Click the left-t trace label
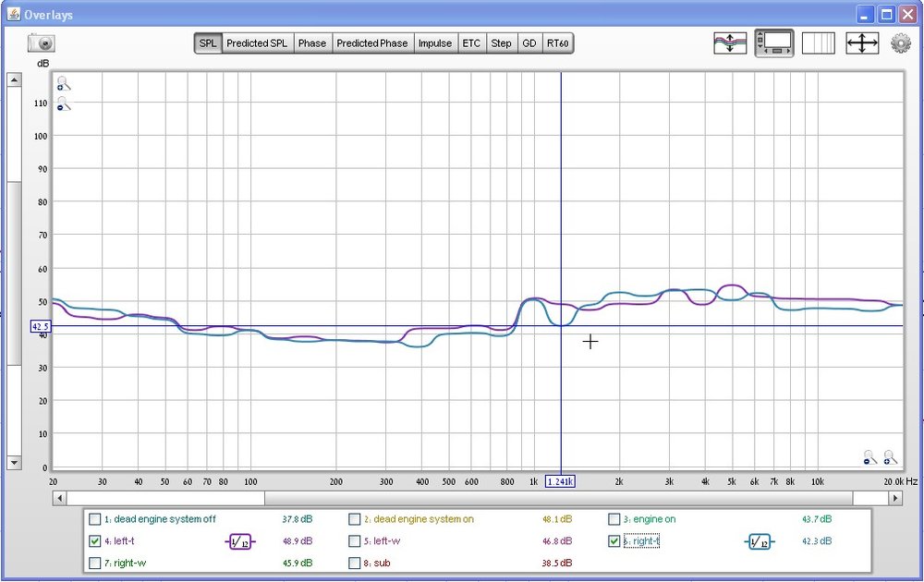The image size is (924, 582). tap(119, 541)
